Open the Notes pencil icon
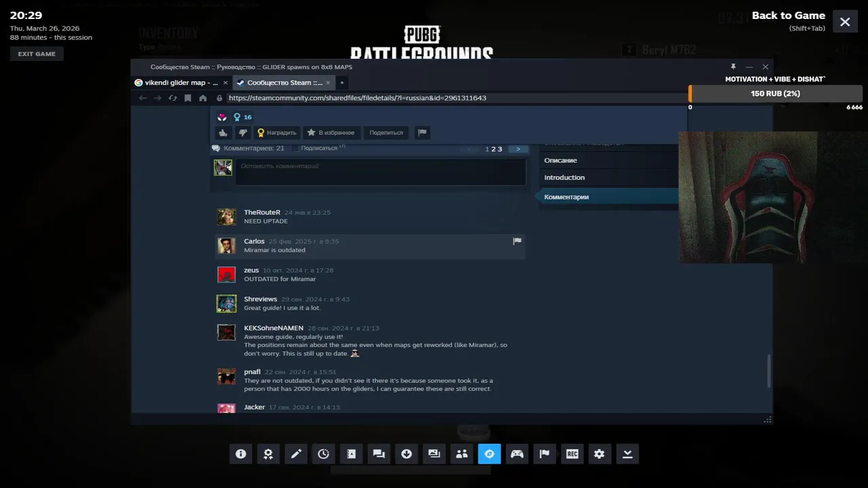Image resolution: width=868 pixels, height=488 pixels. pos(296,454)
